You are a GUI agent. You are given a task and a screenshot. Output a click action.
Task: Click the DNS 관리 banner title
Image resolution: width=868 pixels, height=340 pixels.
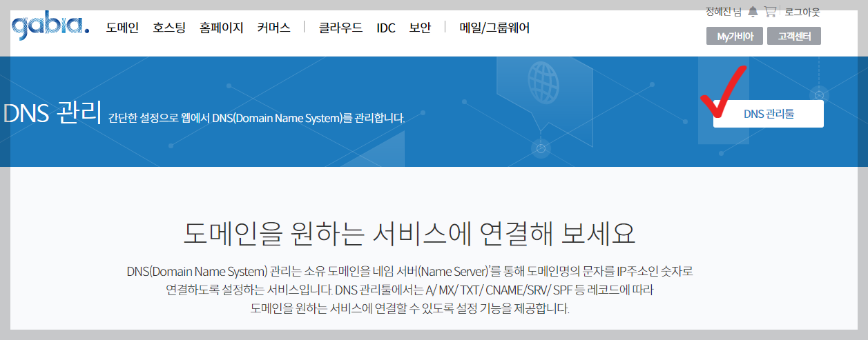click(x=52, y=113)
